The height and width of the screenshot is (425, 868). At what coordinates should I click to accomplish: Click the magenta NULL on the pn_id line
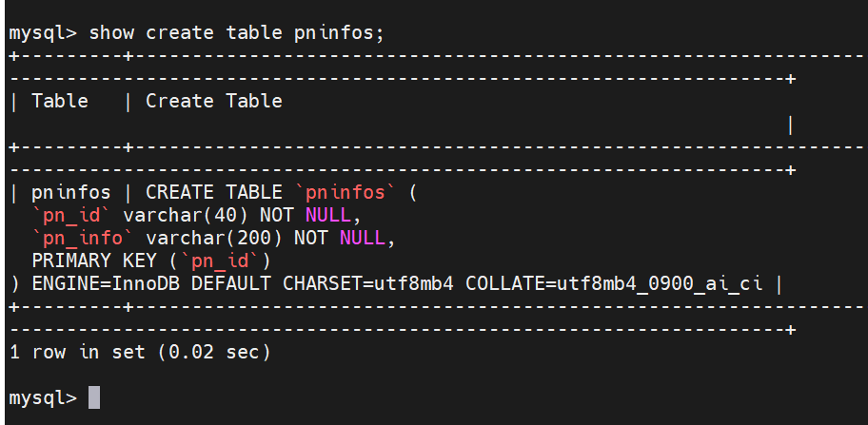[327, 215]
